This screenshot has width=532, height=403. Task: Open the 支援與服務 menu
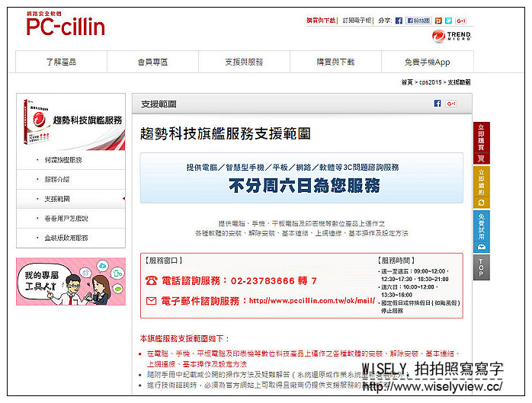[x=245, y=62]
